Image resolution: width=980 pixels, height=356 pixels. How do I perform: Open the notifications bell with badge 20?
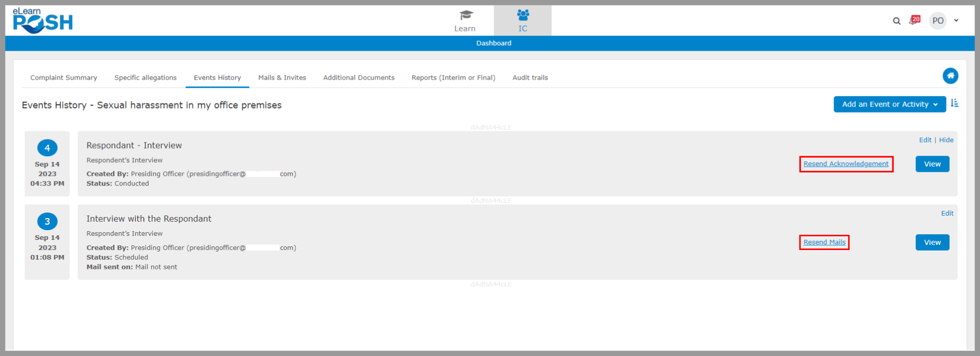click(x=914, y=20)
